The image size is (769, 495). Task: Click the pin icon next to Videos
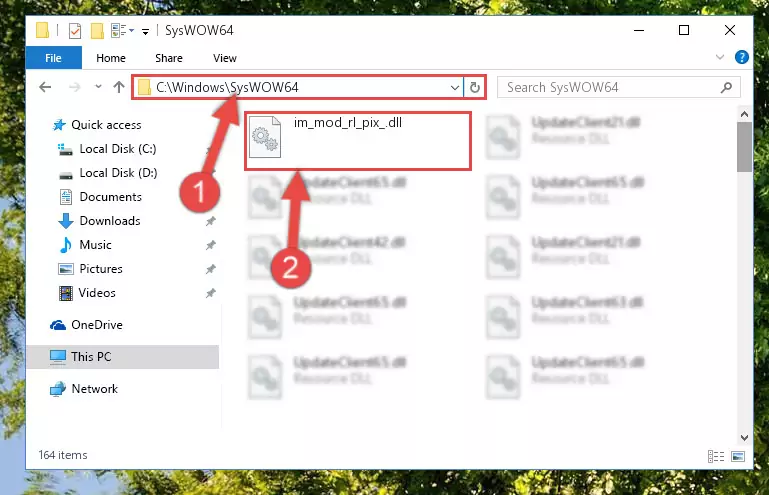point(210,293)
